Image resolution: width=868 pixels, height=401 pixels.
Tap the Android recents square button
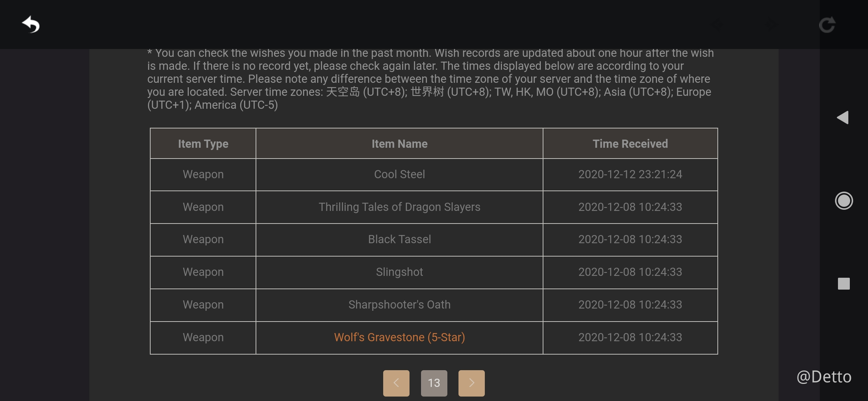click(x=844, y=284)
